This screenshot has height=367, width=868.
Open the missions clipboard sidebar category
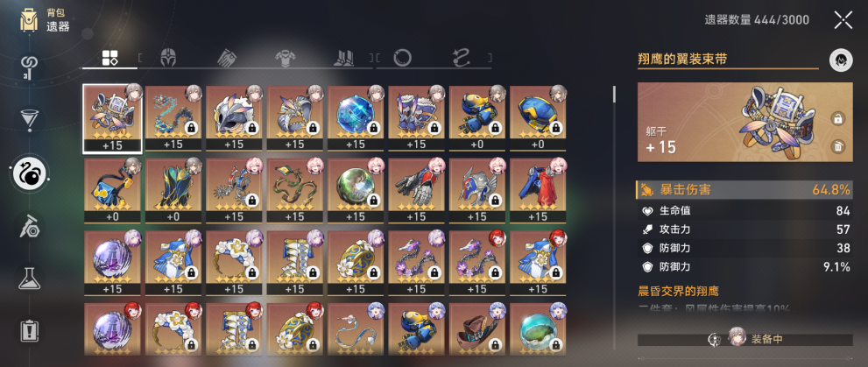29,330
